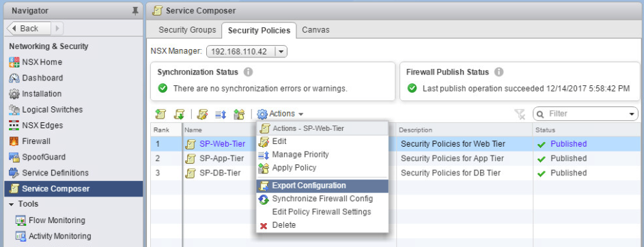The width and height of the screenshot is (644, 247).
Task: Choose Synchronize Firewall Config menu entry
Action: [x=322, y=199]
